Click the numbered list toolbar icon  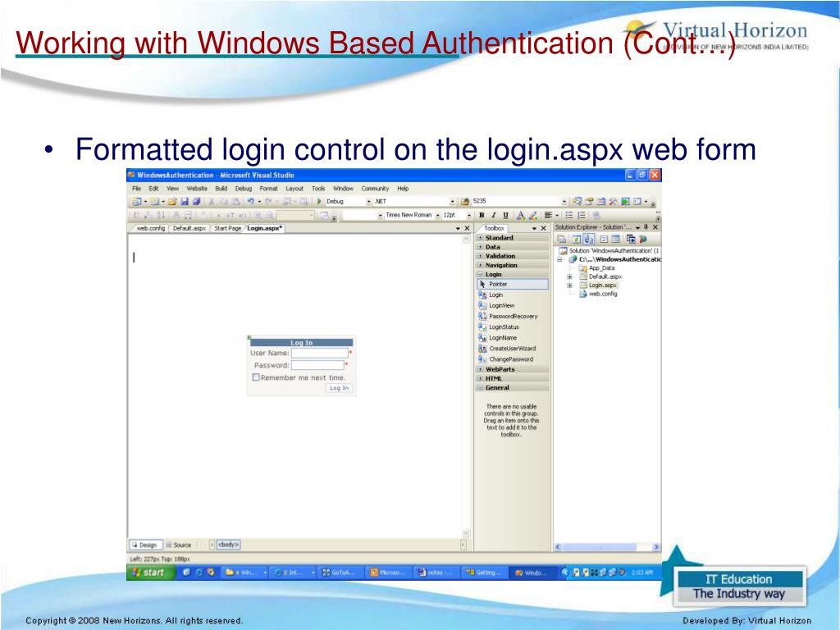582,216
